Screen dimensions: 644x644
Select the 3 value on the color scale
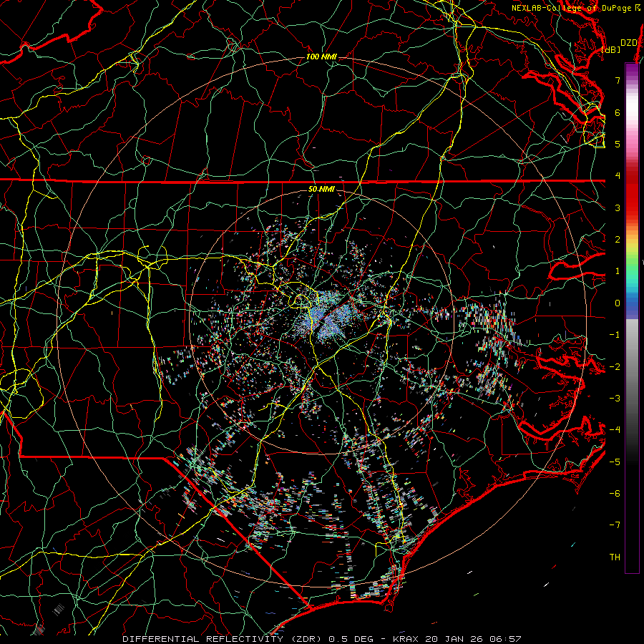pyautogui.click(x=618, y=208)
